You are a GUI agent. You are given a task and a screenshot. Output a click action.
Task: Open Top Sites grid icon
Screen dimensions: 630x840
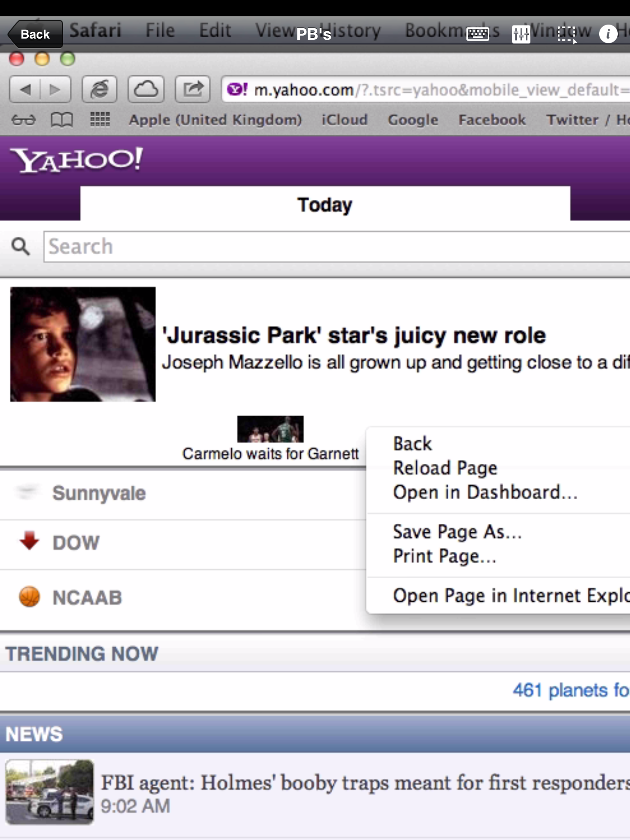click(x=100, y=120)
